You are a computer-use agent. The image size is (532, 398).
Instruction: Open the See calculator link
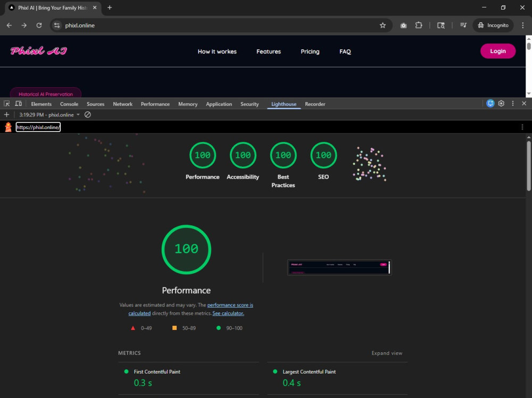coord(228,314)
